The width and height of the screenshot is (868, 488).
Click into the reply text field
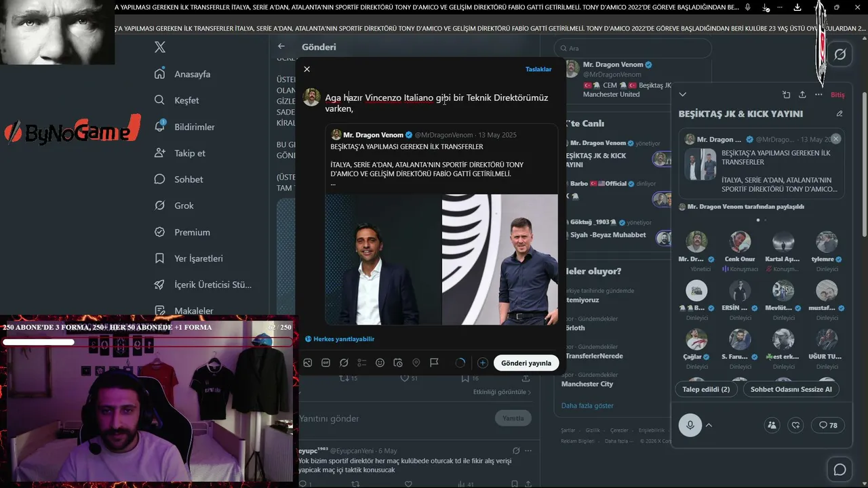pos(440,103)
